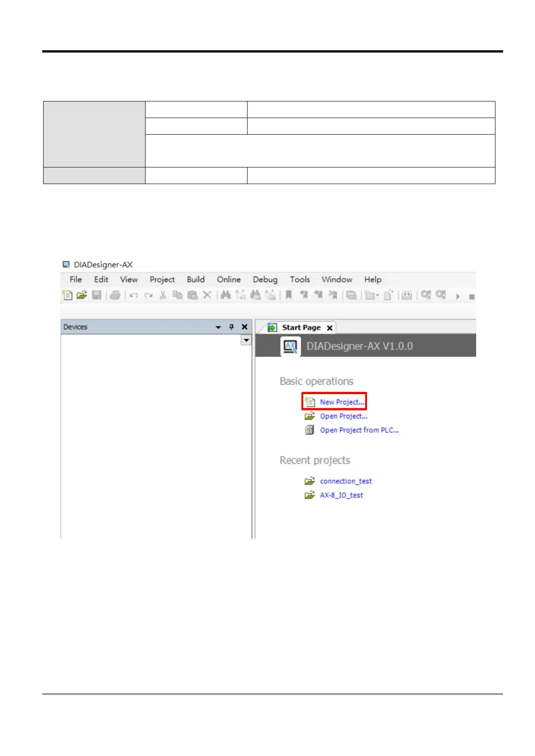Click the New Project... link
This screenshot has width=535, height=756.
(342, 402)
